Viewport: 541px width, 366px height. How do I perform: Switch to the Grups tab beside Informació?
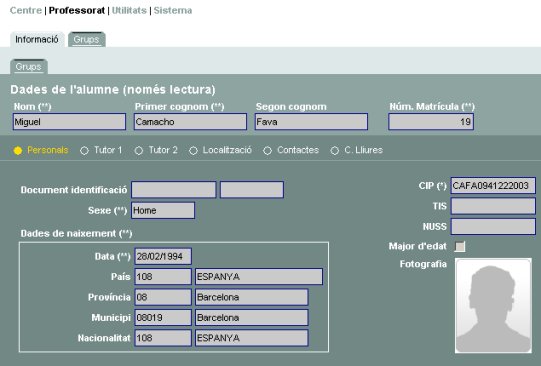point(87,39)
